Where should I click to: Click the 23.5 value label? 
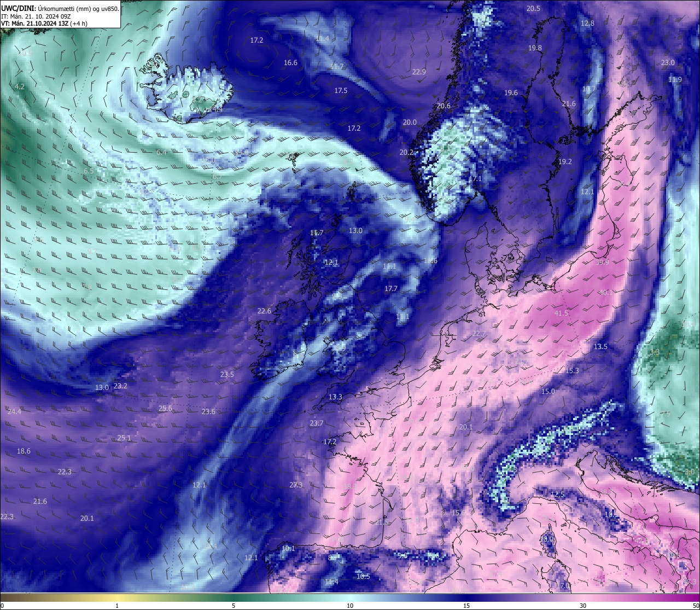(227, 374)
